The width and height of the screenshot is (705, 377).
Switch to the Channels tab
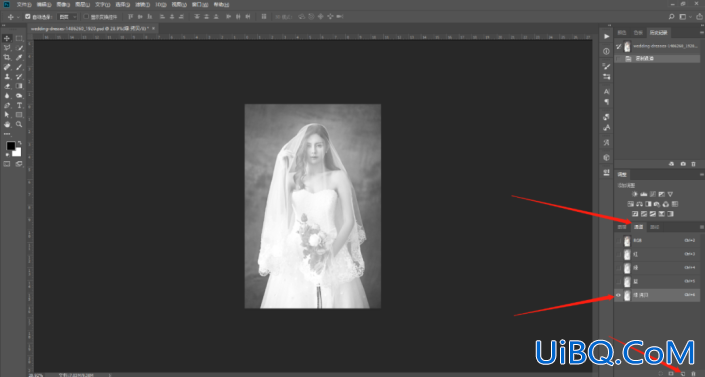[x=638, y=227]
